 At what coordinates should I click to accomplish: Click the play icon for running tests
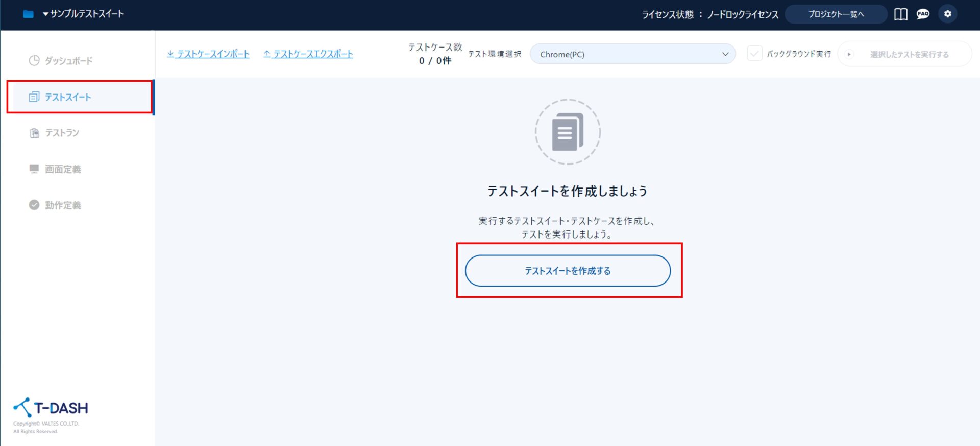tap(849, 54)
